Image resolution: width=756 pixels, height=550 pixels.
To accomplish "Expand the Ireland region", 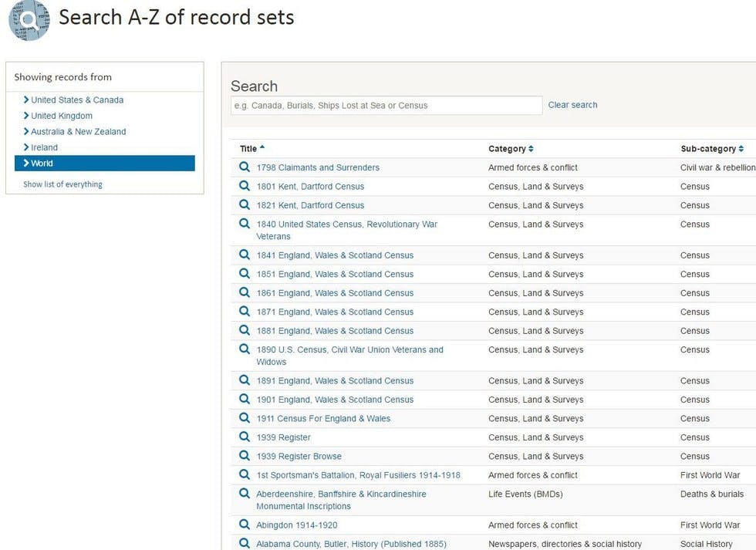I will [x=42, y=147].
